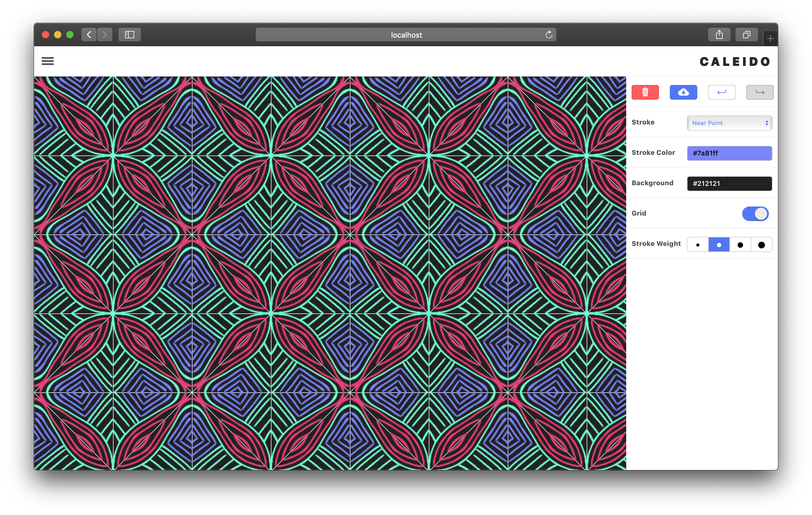
Task: Toggle the Grid switch off
Action: pyautogui.click(x=755, y=213)
